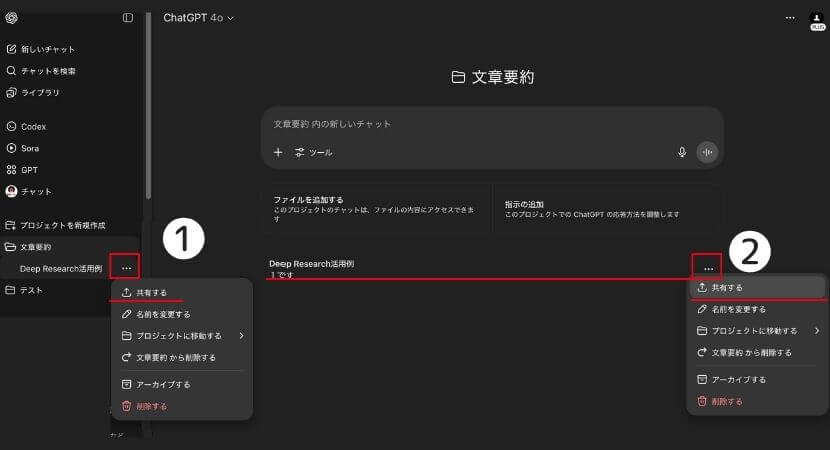Expand プロジェクトに移動する in right context menu

coord(757,331)
